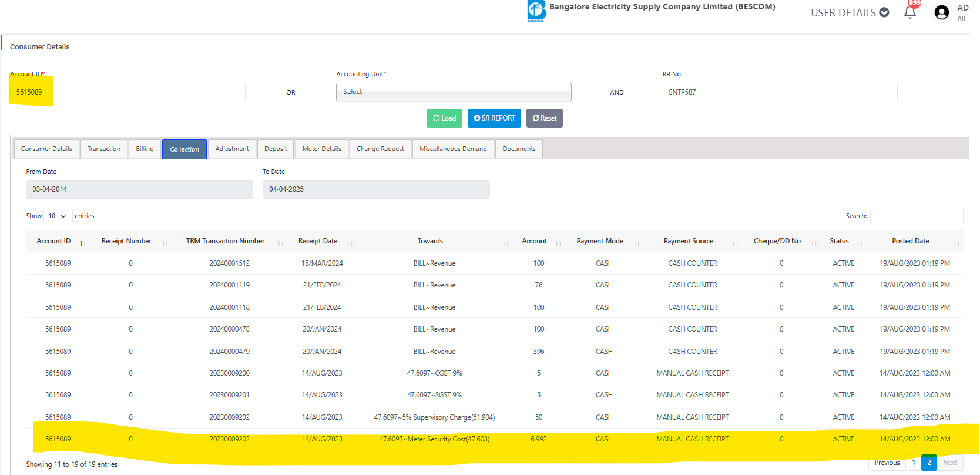This screenshot has width=980, height=475.
Task: Sort by Towards column arrows
Action: coord(505,243)
